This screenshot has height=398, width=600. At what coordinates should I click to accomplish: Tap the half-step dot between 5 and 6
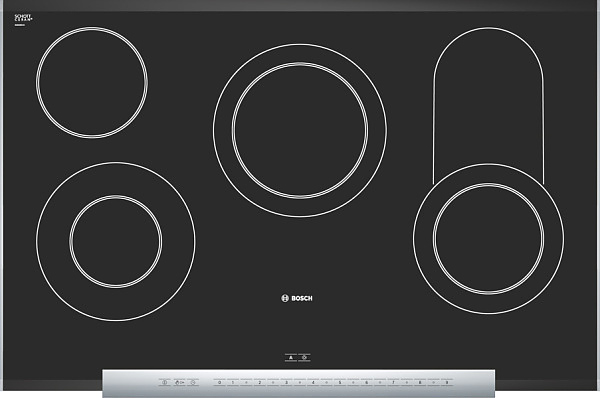[x=353, y=382]
